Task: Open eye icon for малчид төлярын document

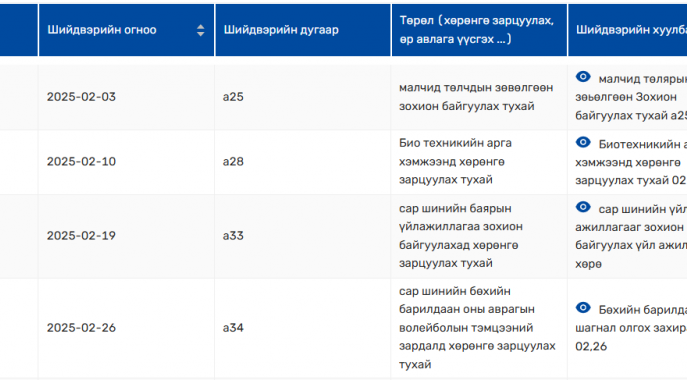Action: pos(583,77)
